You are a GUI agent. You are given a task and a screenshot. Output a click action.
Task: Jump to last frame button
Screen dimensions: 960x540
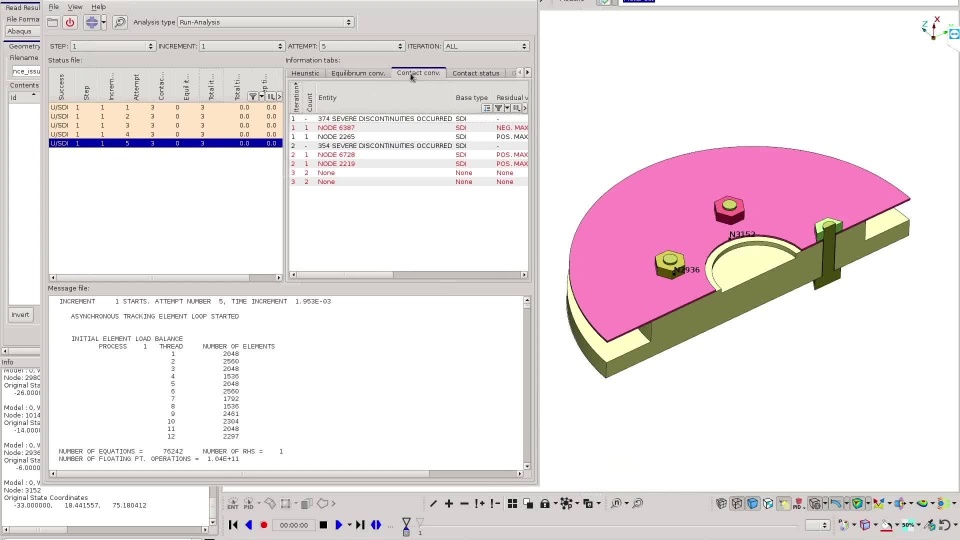click(x=360, y=525)
